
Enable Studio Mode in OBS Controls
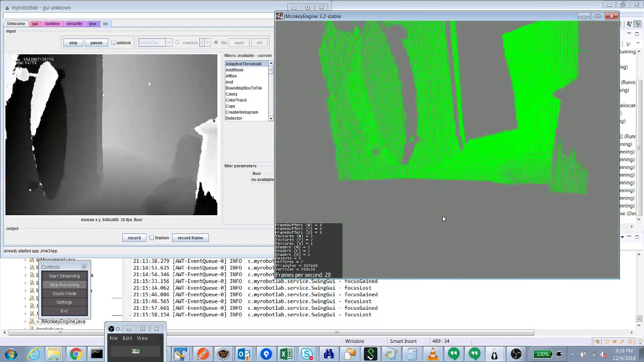[64, 293]
